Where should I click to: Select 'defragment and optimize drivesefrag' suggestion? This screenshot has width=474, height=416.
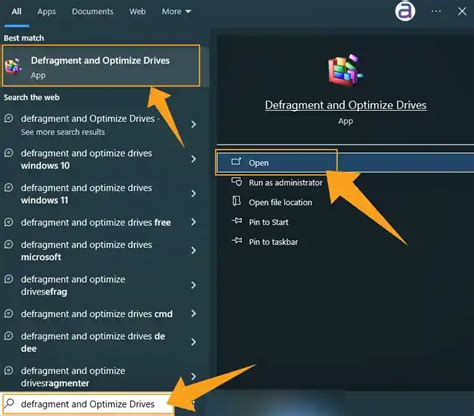[73, 285]
